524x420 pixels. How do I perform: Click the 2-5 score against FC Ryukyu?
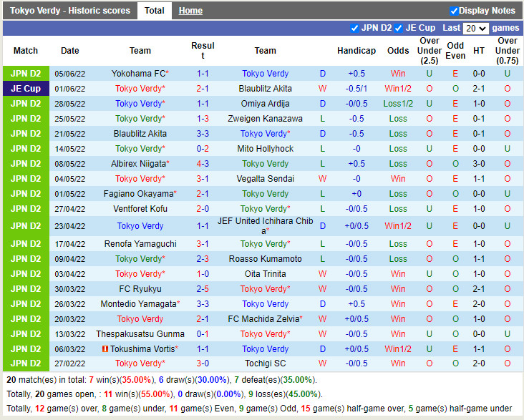203,289
